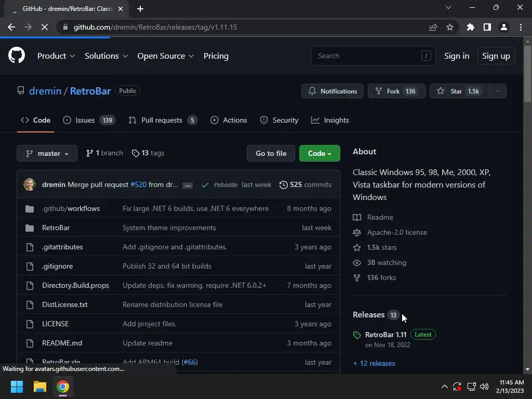532x399 pixels.
Task: Open File Explorer from the taskbar
Action: point(39,387)
